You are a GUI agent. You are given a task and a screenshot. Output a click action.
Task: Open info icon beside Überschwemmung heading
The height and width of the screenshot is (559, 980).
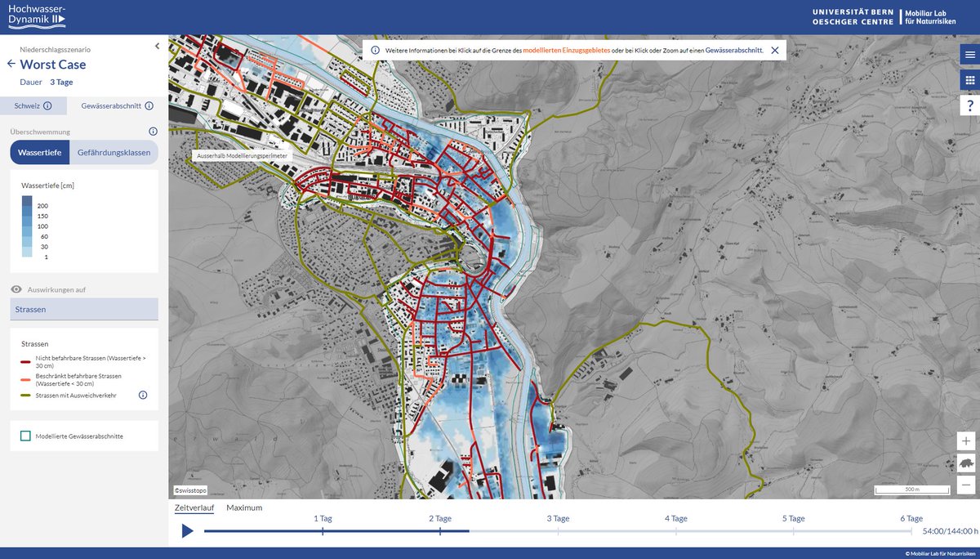coord(153,131)
